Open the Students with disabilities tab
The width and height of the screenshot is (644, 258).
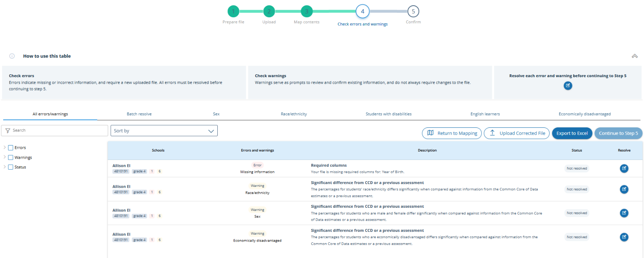coord(388,114)
